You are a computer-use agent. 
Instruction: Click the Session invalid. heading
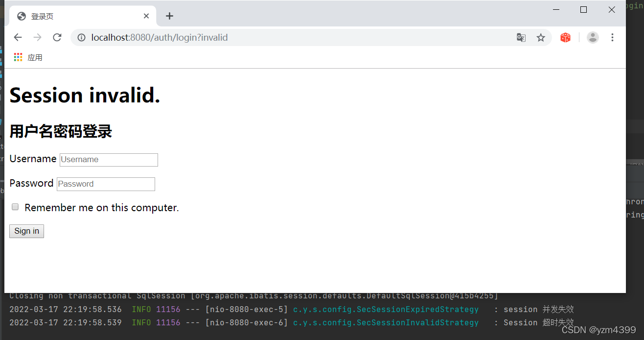[x=85, y=95]
